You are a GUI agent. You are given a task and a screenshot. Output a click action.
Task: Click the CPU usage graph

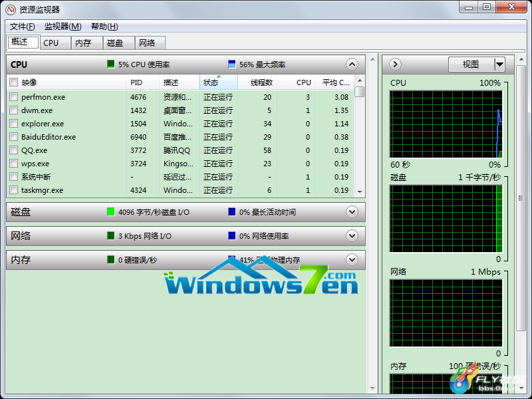coord(446,124)
